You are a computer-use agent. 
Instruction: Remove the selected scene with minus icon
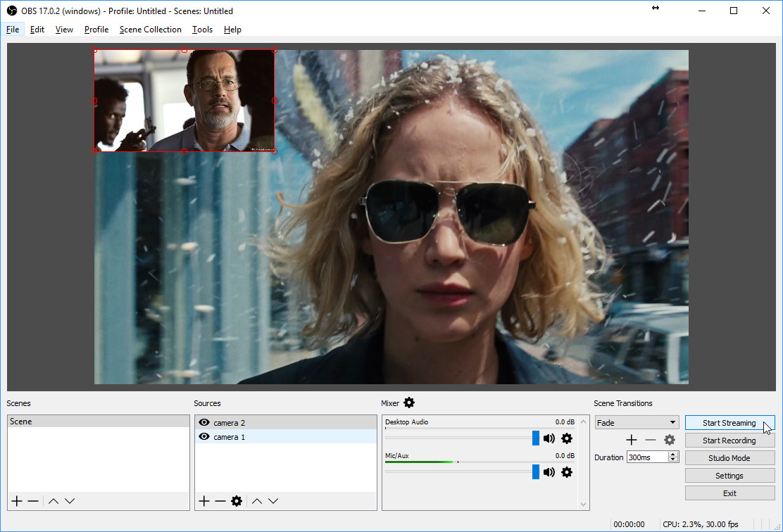(x=33, y=501)
